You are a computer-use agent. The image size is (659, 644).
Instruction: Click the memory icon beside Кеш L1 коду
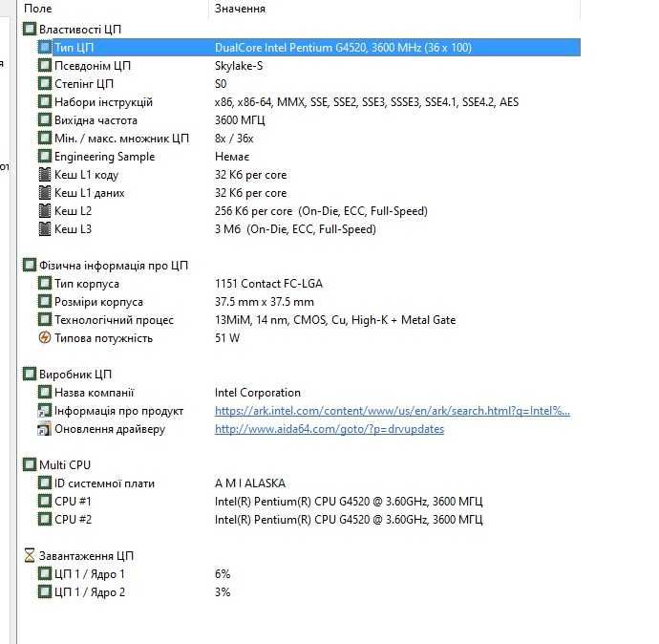(x=45, y=175)
